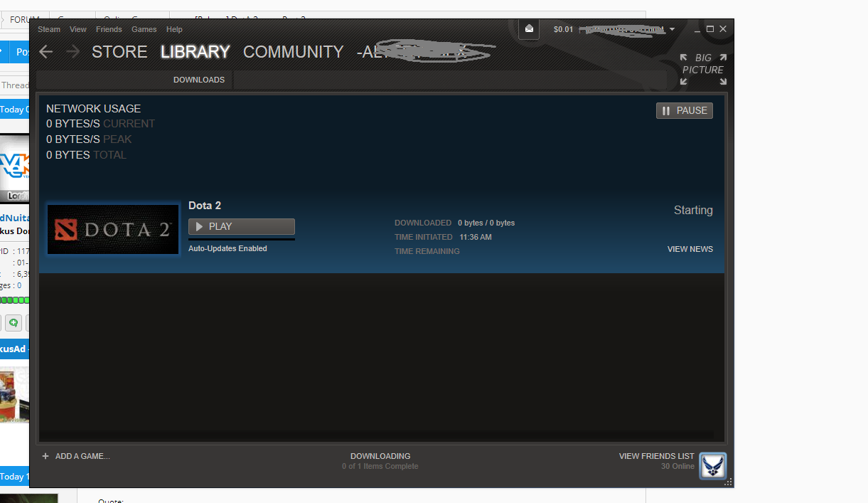Open the Steam menu
Image resolution: width=868 pixels, height=503 pixels.
tap(49, 29)
